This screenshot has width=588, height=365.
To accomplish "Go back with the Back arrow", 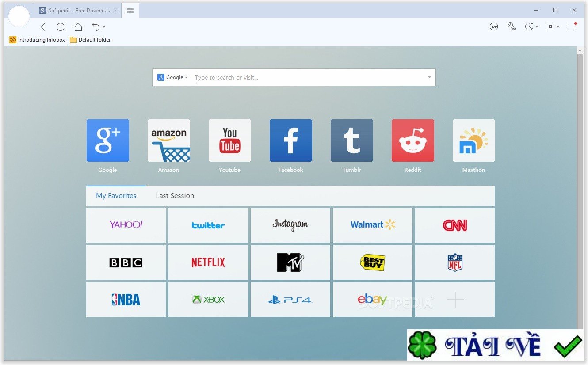I will (x=43, y=27).
